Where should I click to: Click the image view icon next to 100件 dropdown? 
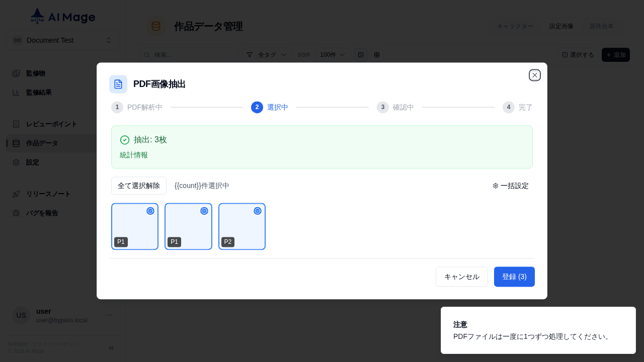pyautogui.click(x=361, y=55)
